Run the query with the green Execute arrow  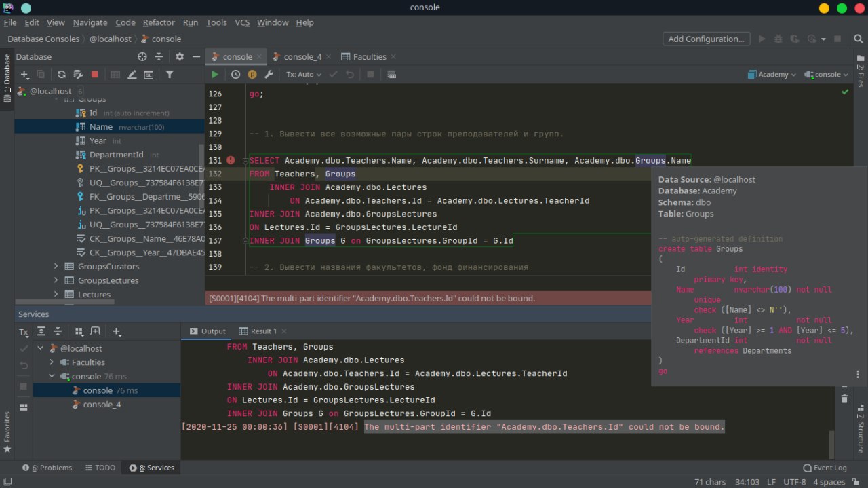click(x=215, y=75)
